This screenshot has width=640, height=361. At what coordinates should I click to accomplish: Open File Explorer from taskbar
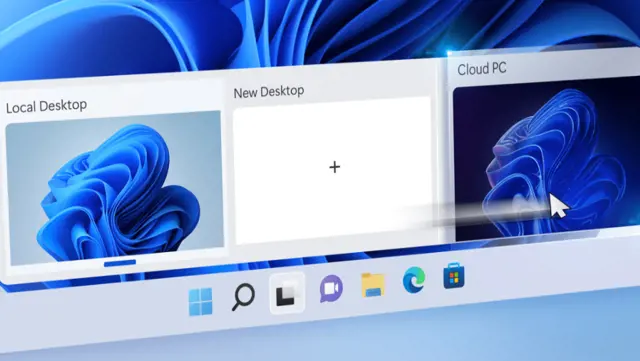373,285
